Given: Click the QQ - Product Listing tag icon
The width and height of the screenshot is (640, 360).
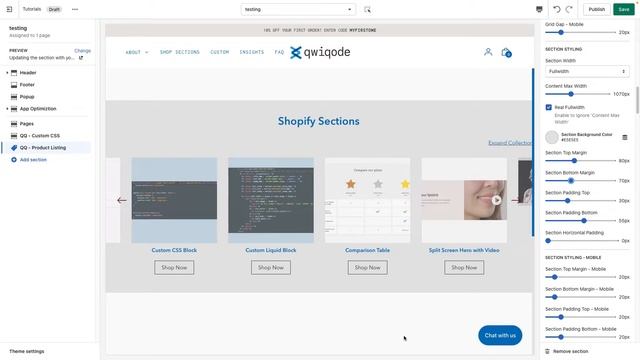Looking at the screenshot, I should coord(14,147).
